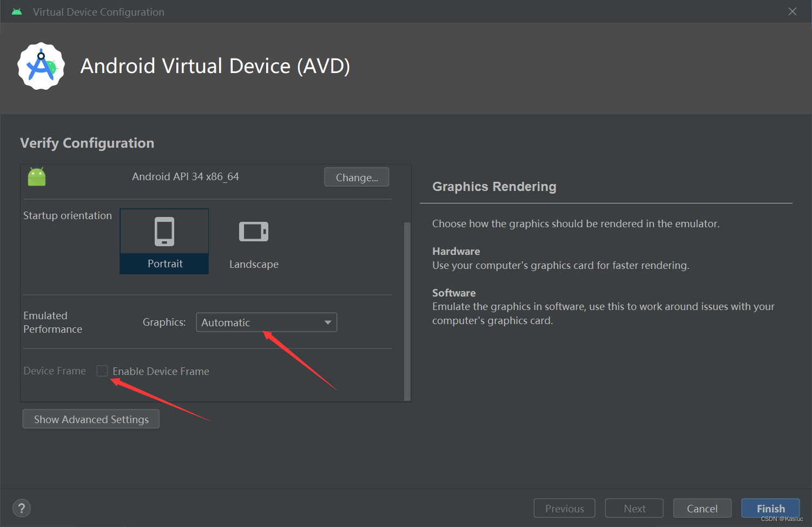812x527 pixels.
Task: Click the Next button
Action: point(635,509)
